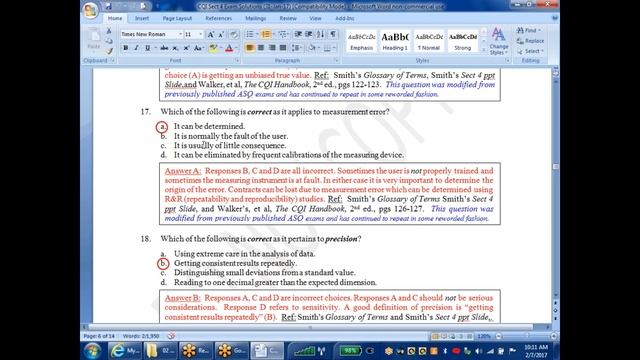640x360 pixels.
Task: Click the Font Color red A button
Action: [229, 48]
